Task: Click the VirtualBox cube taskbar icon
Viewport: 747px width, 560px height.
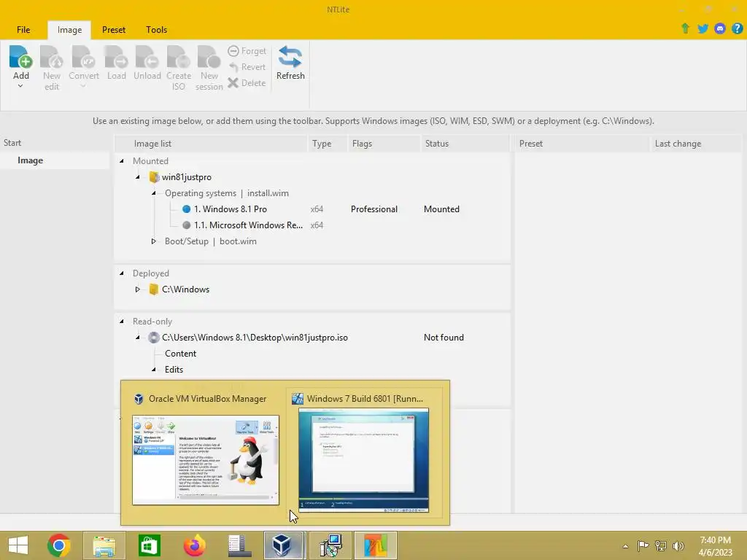Action: click(x=284, y=545)
